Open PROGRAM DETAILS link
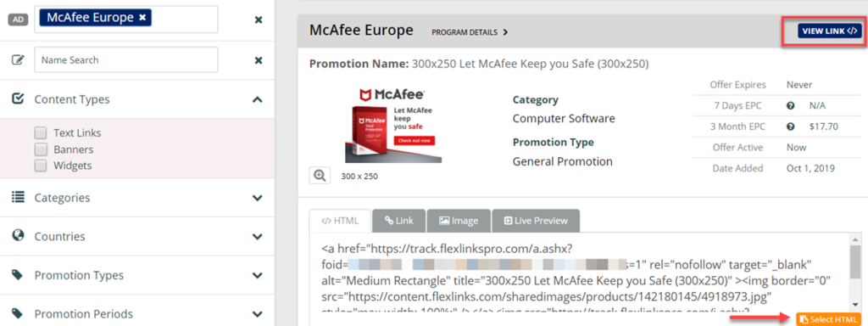The image size is (868, 326). click(x=470, y=32)
